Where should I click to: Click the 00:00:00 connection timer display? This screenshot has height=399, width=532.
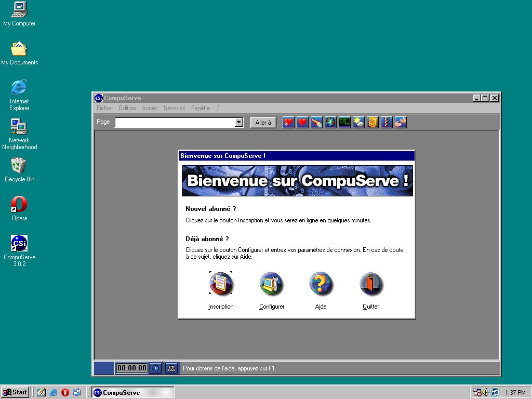click(x=132, y=368)
